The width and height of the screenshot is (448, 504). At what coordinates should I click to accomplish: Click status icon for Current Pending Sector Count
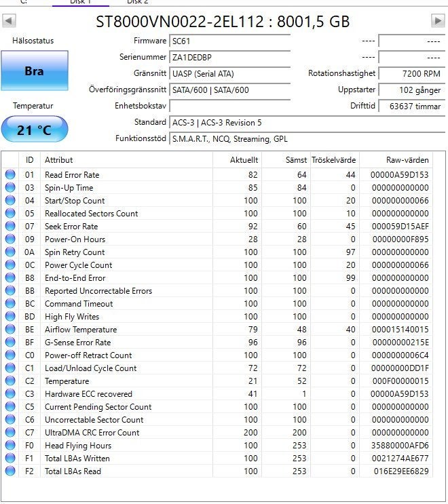coord(10,406)
